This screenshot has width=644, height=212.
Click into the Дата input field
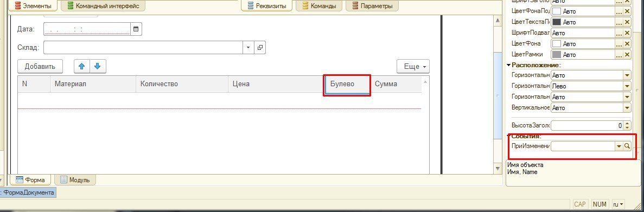pyautogui.click(x=87, y=29)
